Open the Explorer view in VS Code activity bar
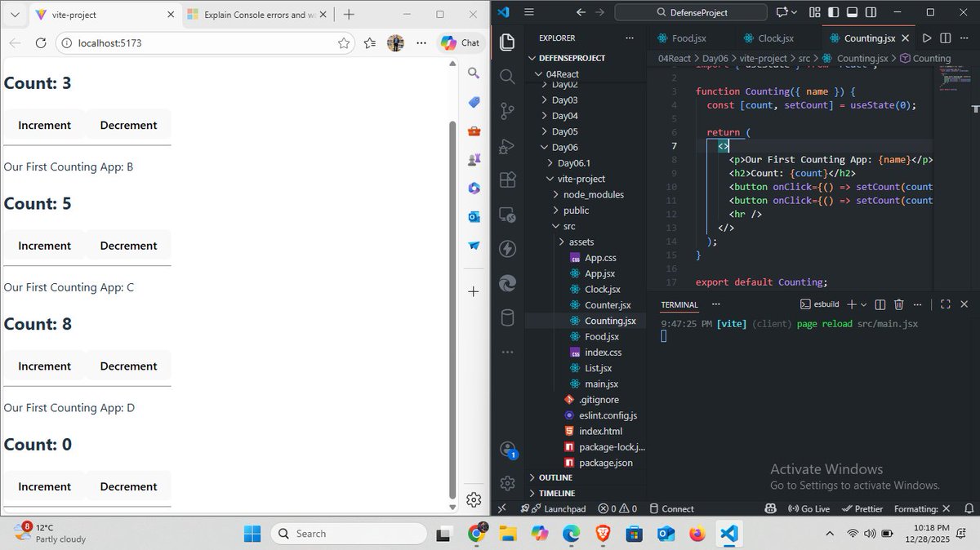 click(x=507, y=42)
